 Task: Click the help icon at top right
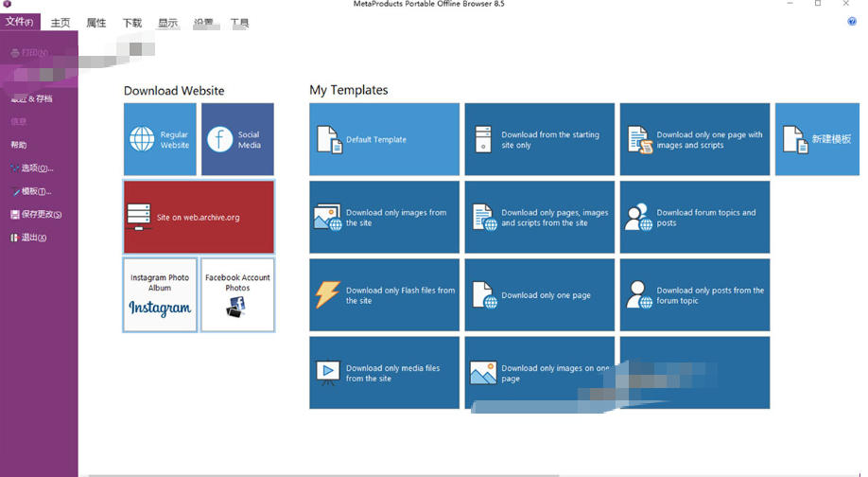click(852, 22)
